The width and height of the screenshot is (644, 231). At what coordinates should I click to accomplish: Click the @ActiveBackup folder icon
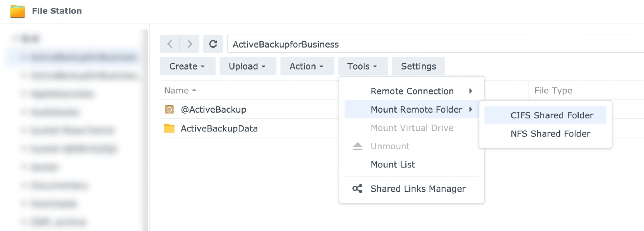tap(169, 110)
